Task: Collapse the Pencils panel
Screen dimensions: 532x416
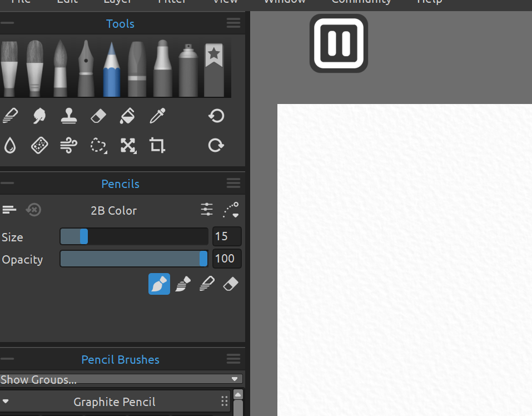Action: point(7,183)
